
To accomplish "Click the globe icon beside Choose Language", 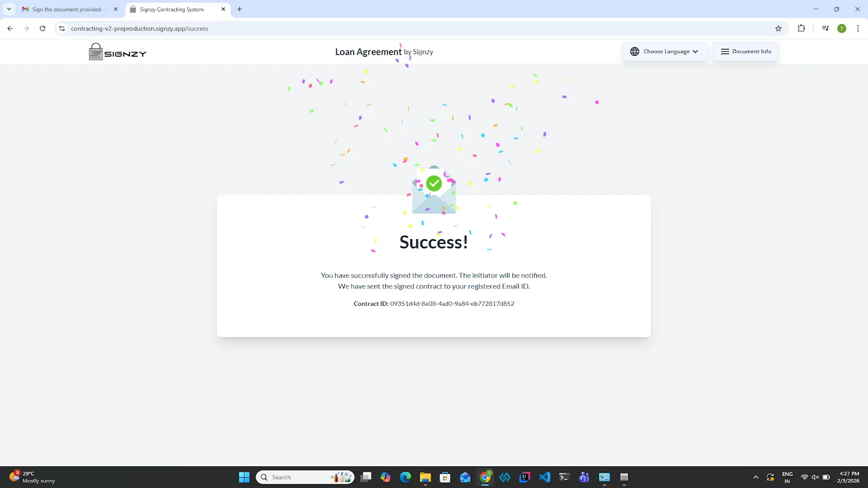I will 634,52.
